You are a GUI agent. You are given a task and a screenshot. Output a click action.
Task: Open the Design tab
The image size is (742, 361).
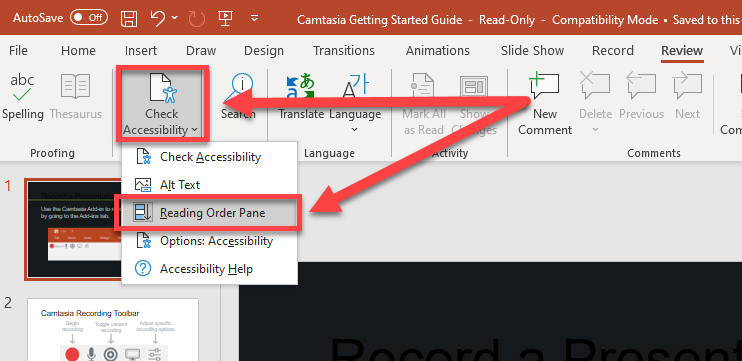[264, 51]
